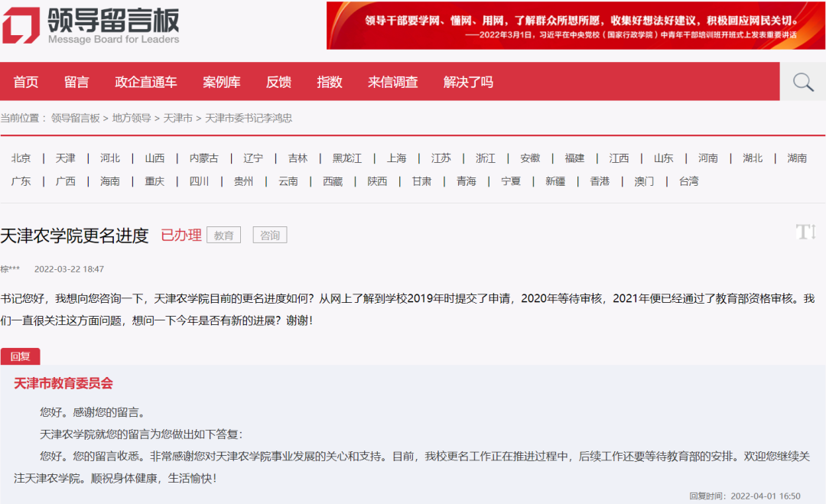Screen dimensions: 826x504
Task: Click 领导留言板 breadcrumb link
Action: [x=75, y=118]
